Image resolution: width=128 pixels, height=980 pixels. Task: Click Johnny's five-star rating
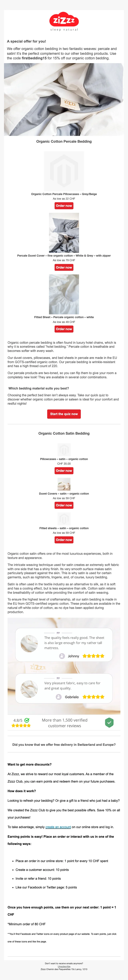(93, 656)
